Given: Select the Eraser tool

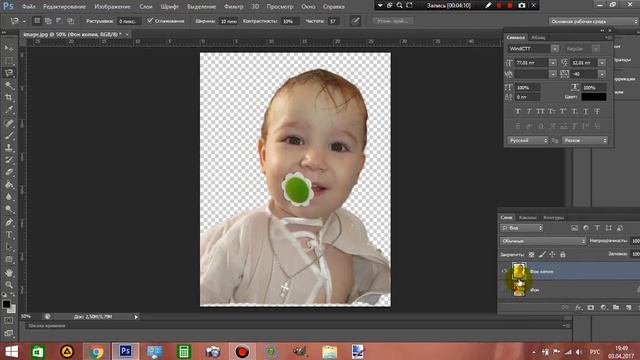Looking at the screenshot, I should [x=9, y=172].
